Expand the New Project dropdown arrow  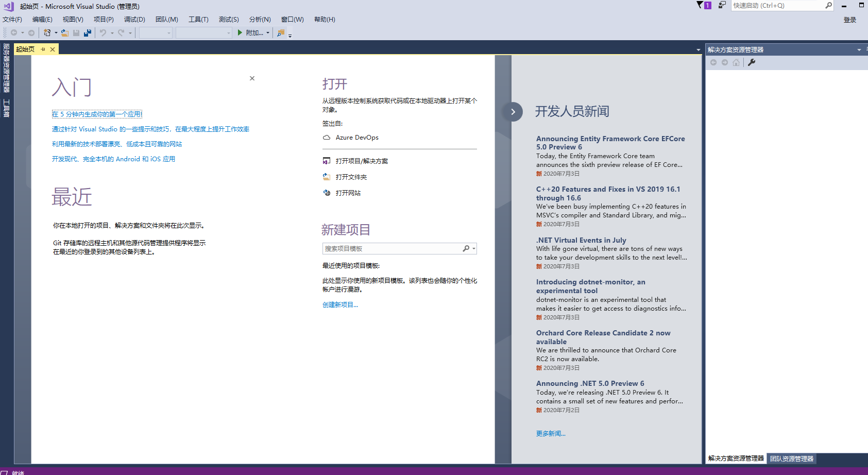56,32
